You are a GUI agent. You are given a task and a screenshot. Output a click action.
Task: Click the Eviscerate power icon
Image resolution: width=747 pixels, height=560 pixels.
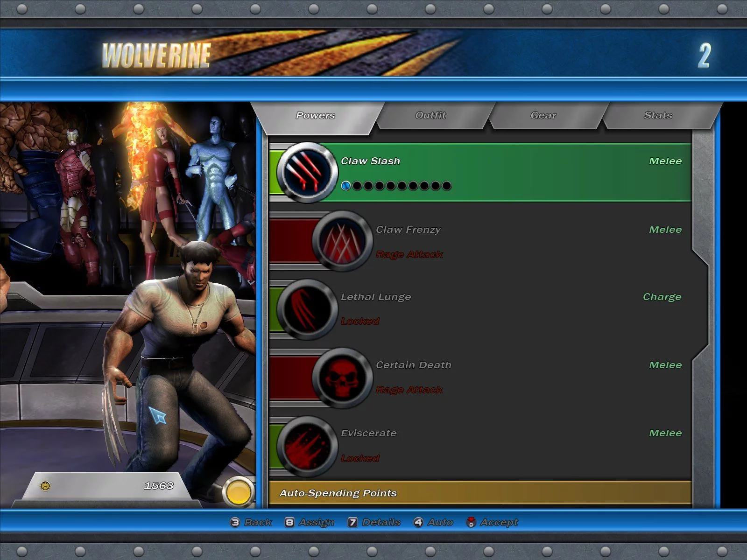[x=307, y=446]
